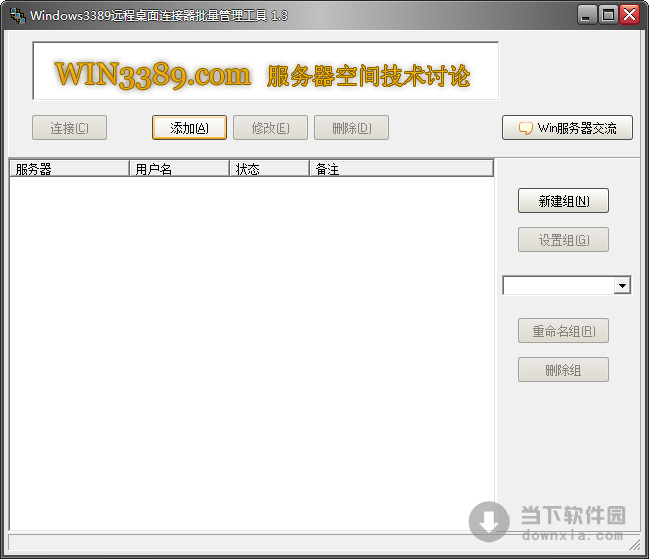
Task: Sort by the 服务器 column header
Action: [x=70, y=168]
